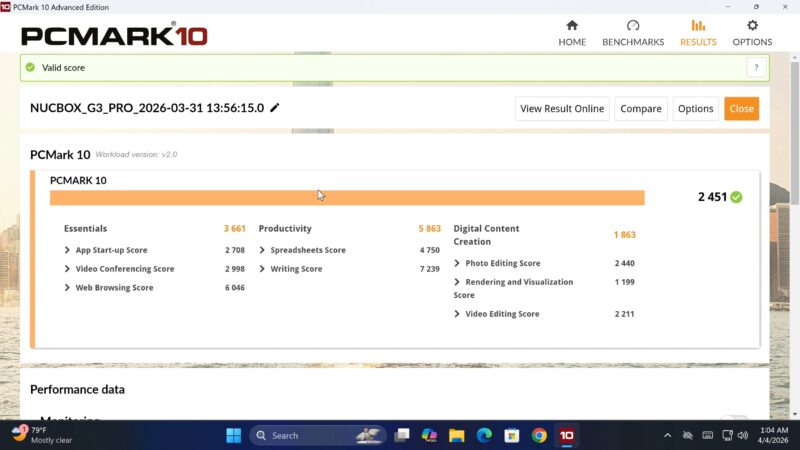Click the taskbar Search box

[x=317, y=435]
